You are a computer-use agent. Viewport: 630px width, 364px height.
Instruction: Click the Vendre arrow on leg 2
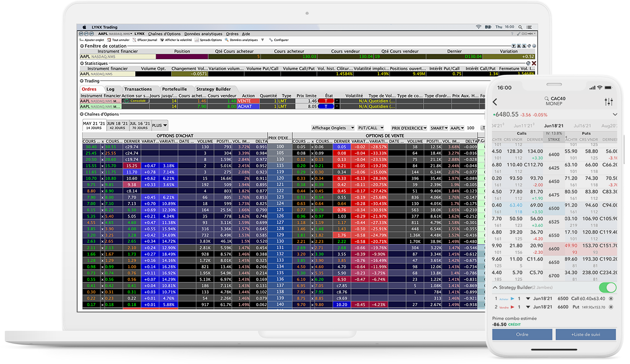tap(512, 308)
